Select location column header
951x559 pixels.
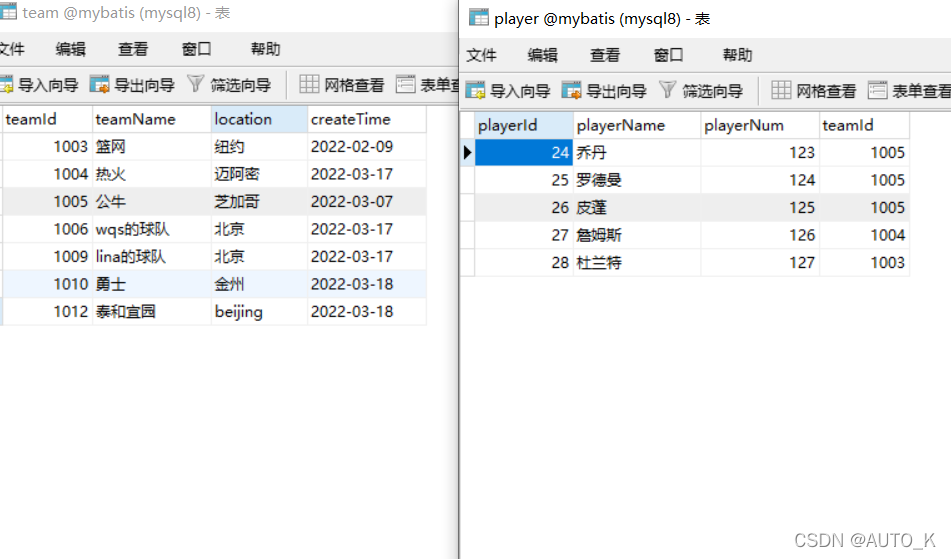click(x=260, y=119)
